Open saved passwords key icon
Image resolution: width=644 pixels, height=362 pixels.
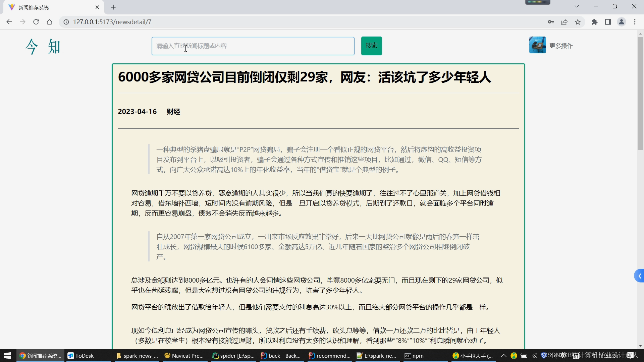[551, 22]
